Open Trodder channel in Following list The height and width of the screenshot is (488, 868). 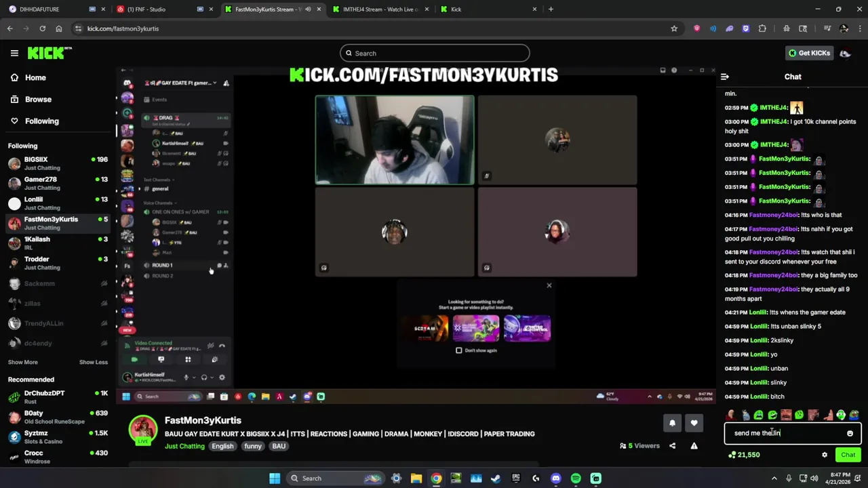point(58,263)
